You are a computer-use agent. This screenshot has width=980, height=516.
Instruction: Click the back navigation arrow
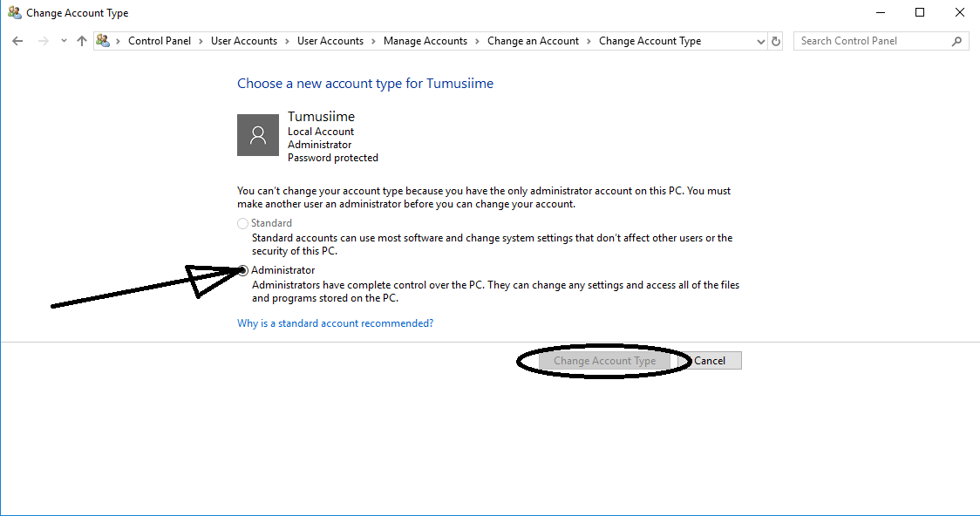point(17,40)
